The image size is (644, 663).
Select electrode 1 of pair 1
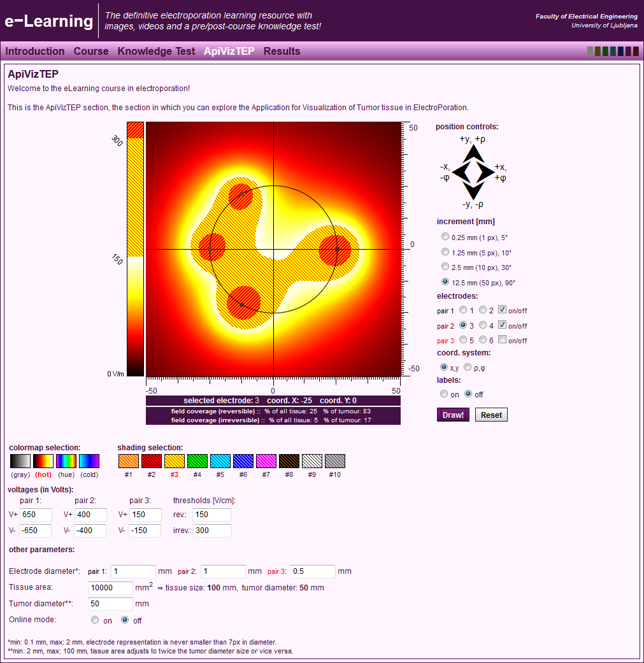(463, 310)
